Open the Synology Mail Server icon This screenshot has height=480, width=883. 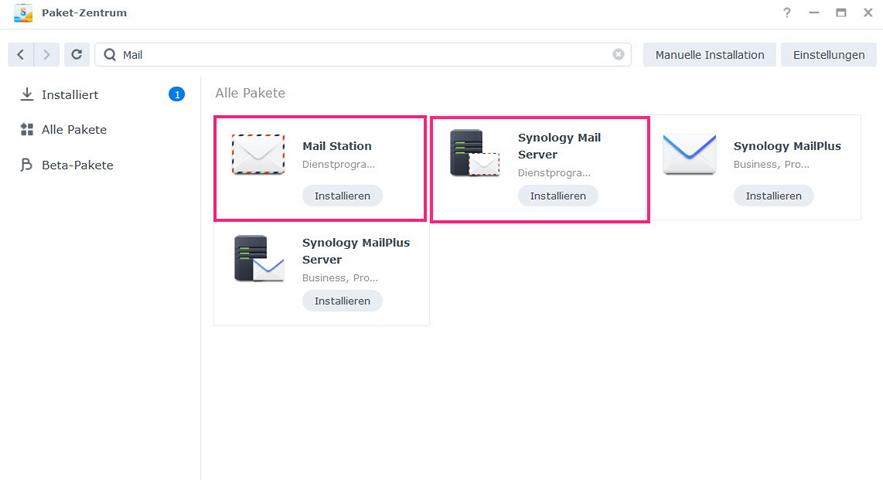coord(475,153)
